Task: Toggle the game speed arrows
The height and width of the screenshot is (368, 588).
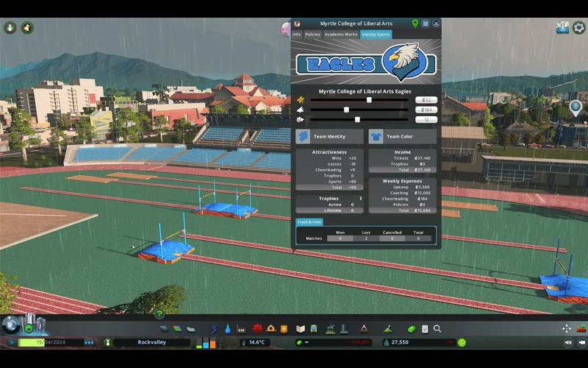Action: [x=90, y=342]
